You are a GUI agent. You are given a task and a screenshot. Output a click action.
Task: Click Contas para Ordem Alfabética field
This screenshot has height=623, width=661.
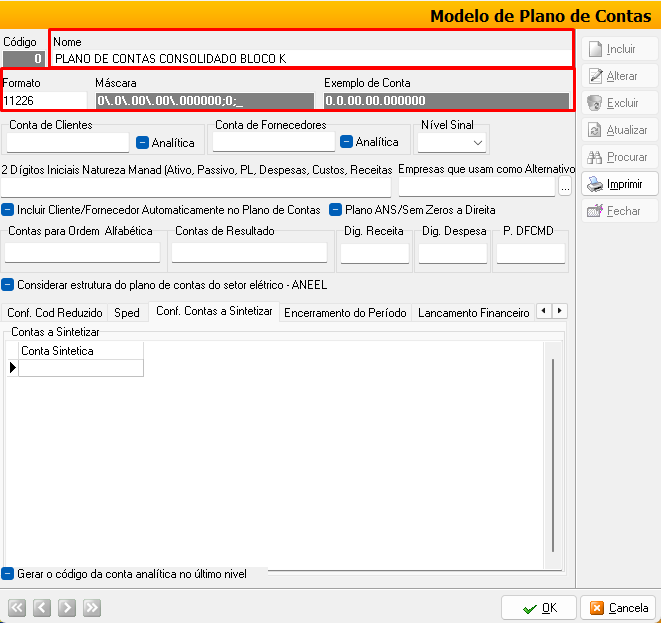(x=83, y=252)
